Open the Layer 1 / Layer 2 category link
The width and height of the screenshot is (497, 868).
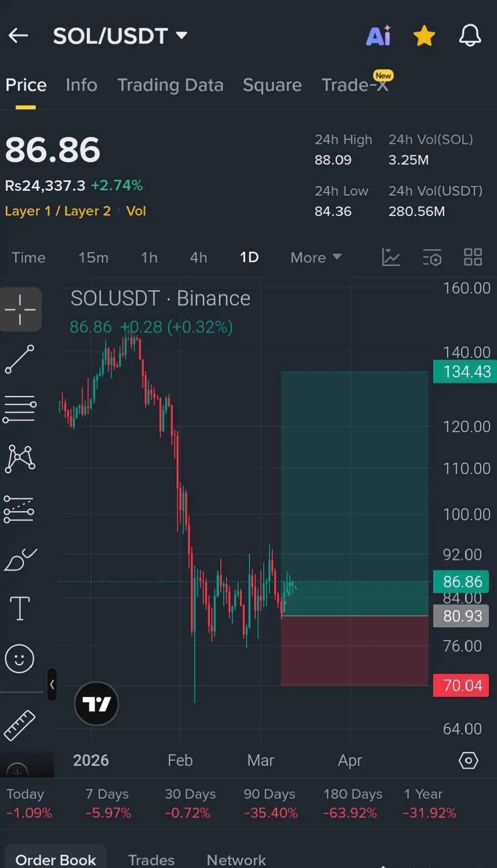pos(58,211)
